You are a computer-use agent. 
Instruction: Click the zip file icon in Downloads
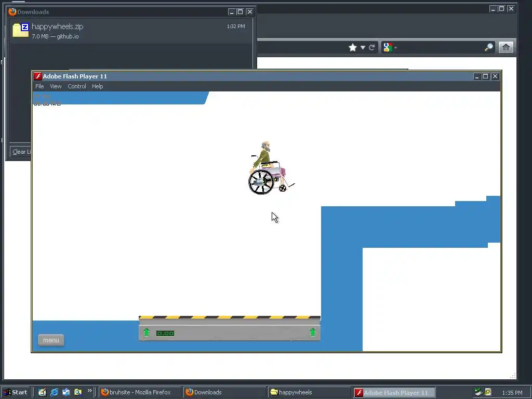(20, 30)
